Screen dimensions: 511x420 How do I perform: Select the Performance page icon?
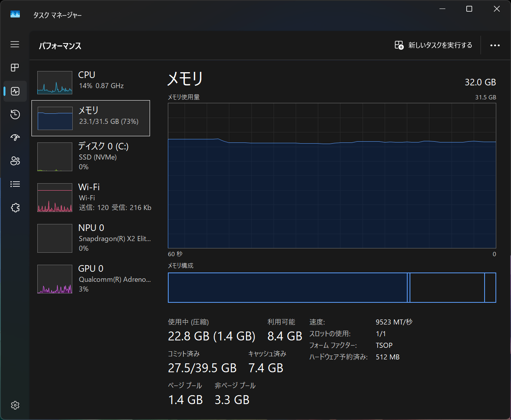15,91
